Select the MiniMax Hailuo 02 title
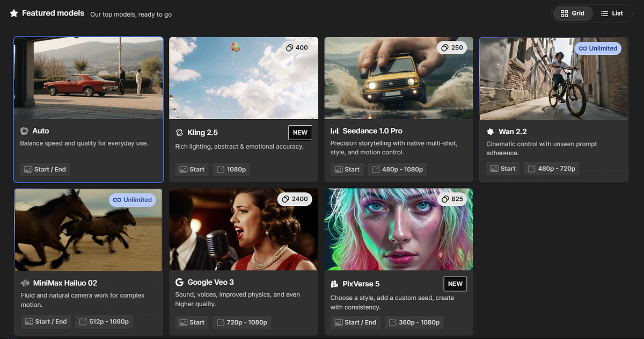Image resolution: width=644 pixels, height=339 pixels. click(65, 283)
